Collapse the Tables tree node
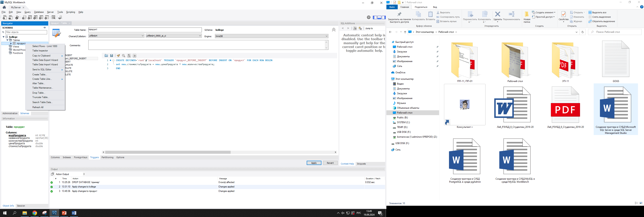This screenshot has width=644, height=217. pos(7,40)
